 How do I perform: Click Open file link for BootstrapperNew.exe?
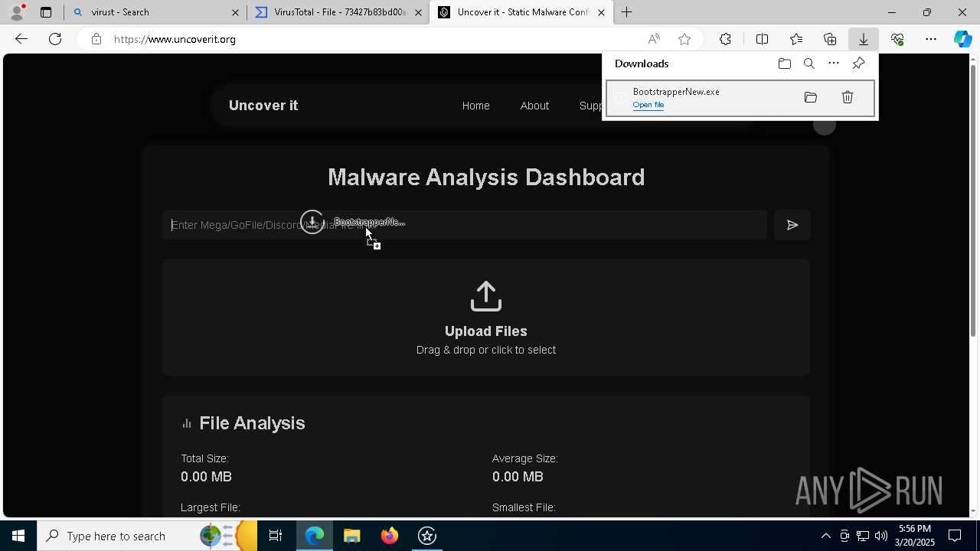(648, 105)
